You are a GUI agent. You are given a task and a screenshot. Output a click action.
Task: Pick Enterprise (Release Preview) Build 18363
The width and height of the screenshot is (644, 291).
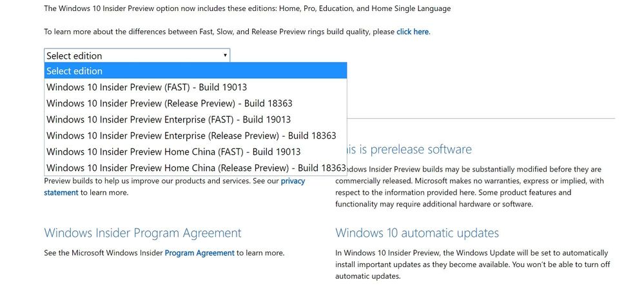(195, 135)
